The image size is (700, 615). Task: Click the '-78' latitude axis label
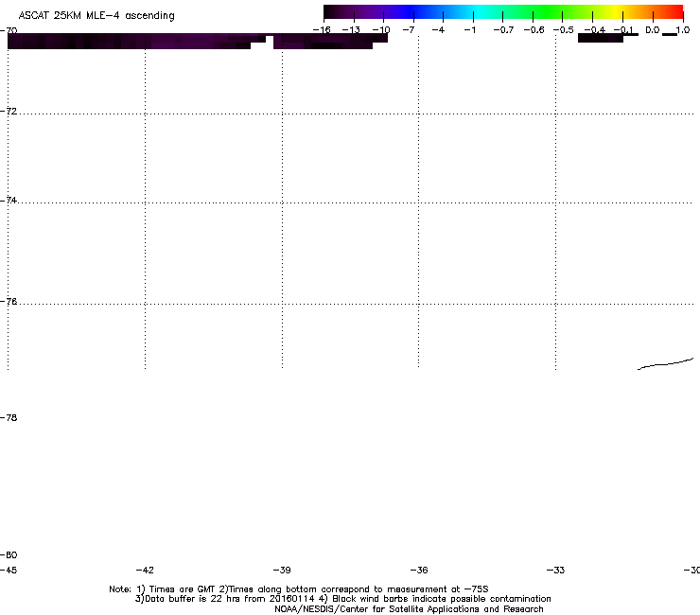coord(9,417)
